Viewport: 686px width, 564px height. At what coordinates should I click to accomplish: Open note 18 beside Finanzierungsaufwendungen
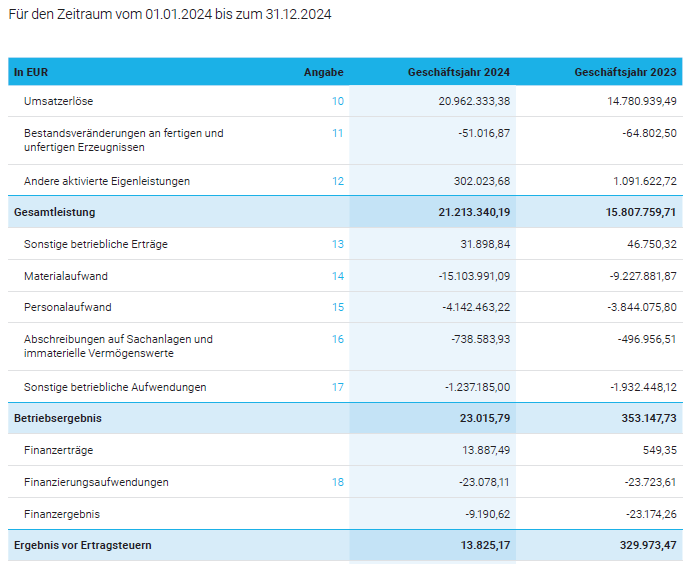point(337,482)
